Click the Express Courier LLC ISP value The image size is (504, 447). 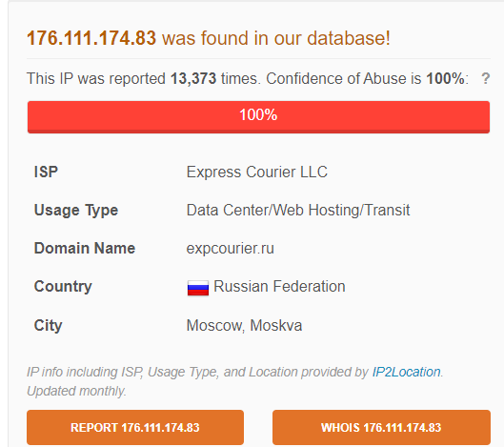pos(257,172)
